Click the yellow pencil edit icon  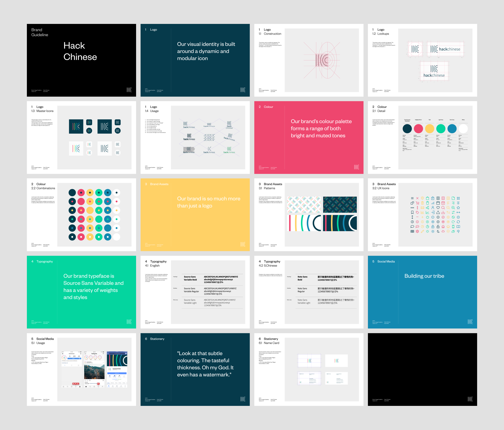tap(423, 232)
